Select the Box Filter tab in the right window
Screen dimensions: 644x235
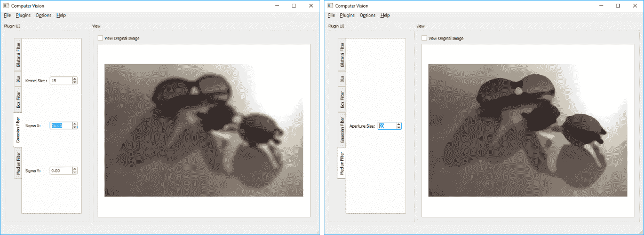tap(341, 99)
